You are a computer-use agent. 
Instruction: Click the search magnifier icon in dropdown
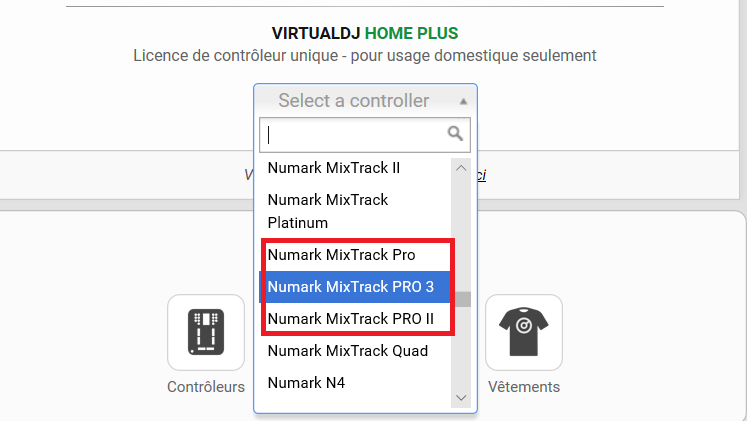coord(455,133)
